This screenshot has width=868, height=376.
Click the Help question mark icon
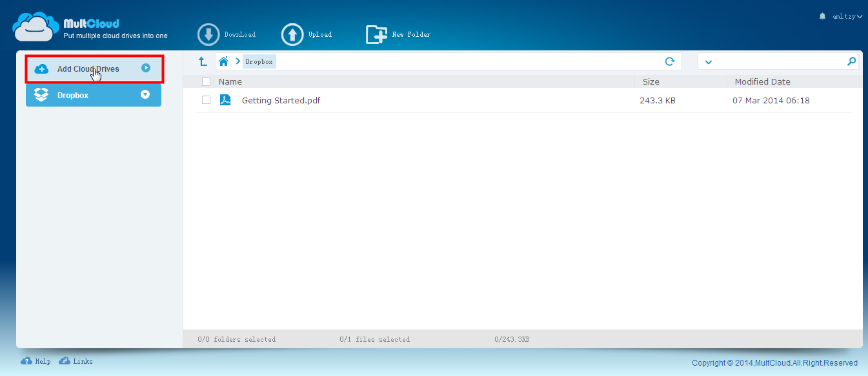26,361
